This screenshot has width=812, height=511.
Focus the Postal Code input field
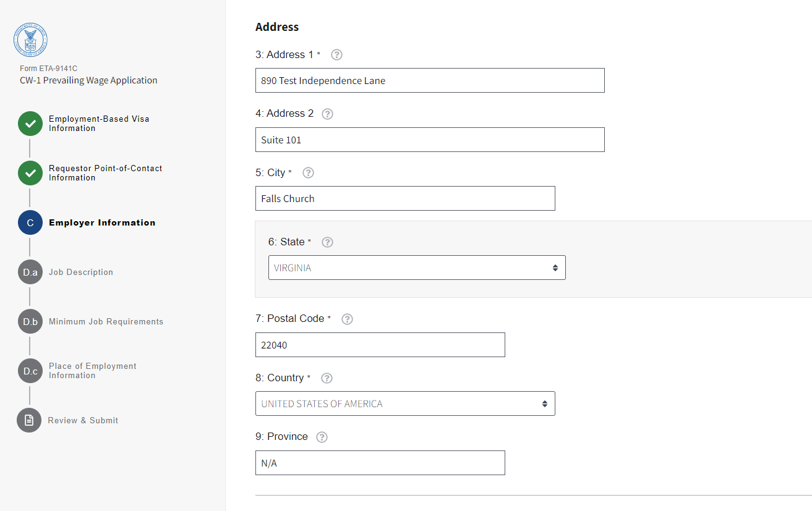380,345
